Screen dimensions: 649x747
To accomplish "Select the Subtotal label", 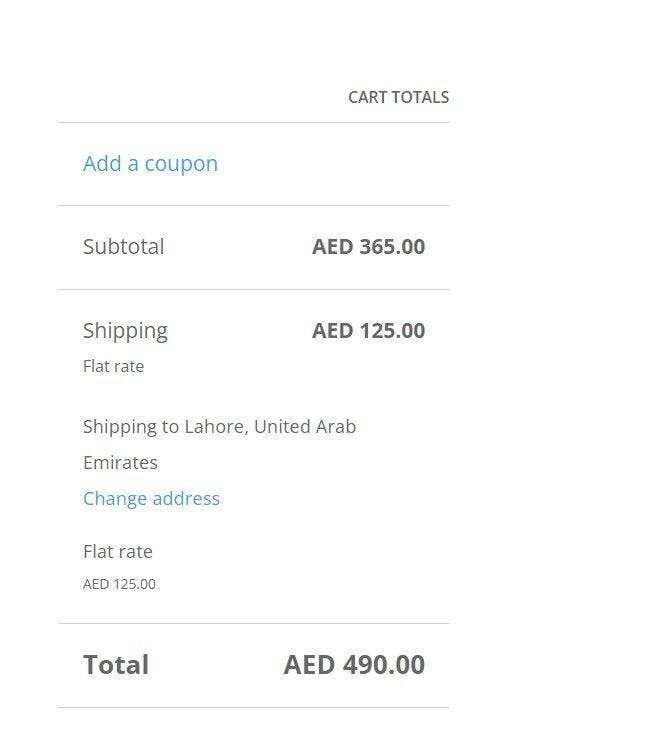I will coord(123,246).
